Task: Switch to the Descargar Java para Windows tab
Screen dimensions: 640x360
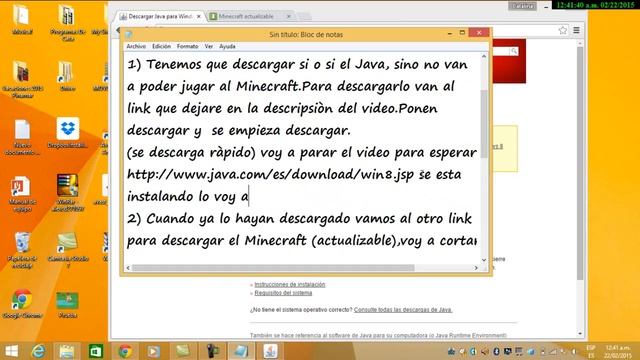Action: tap(159, 16)
